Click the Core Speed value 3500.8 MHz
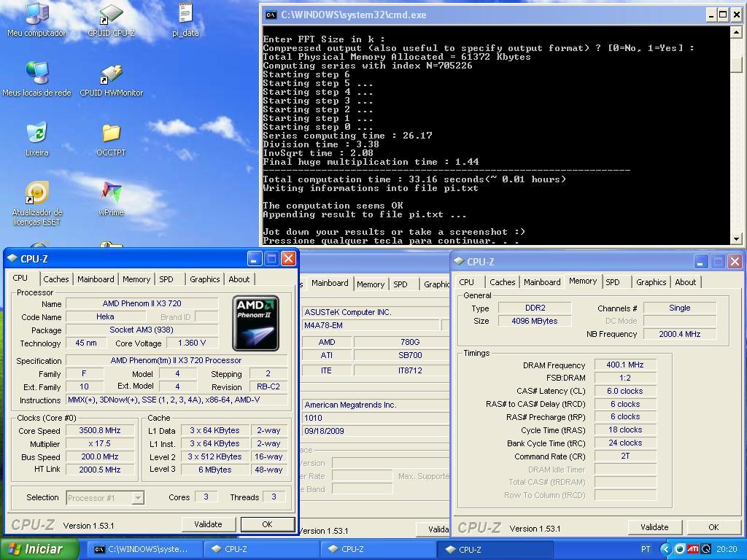Viewport: 747px width, 560px height. pyautogui.click(x=100, y=430)
